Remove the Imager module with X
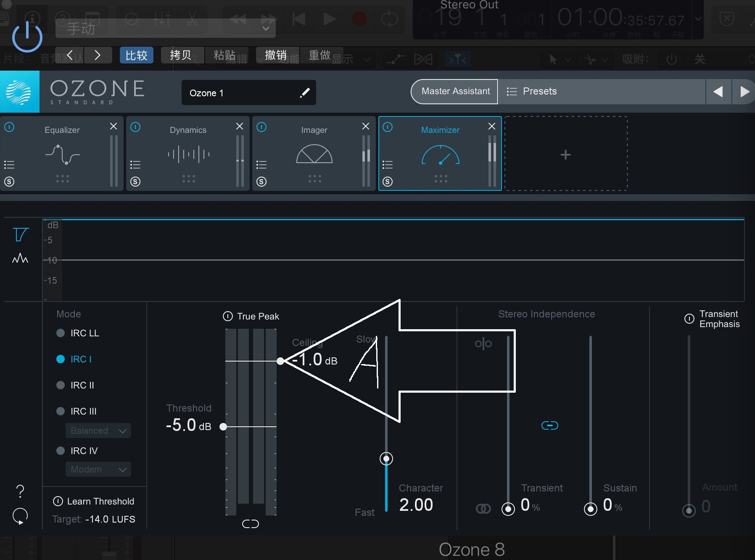This screenshot has width=755, height=560. coord(366,126)
